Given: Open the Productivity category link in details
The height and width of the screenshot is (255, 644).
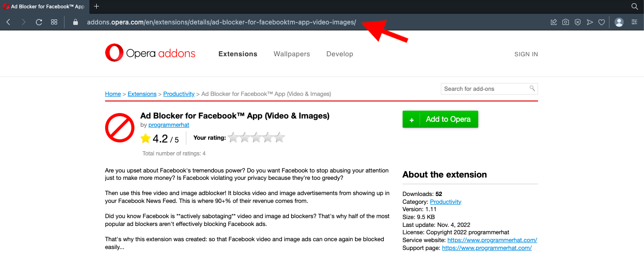Looking at the screenshot, I should [x=445, y=202].
